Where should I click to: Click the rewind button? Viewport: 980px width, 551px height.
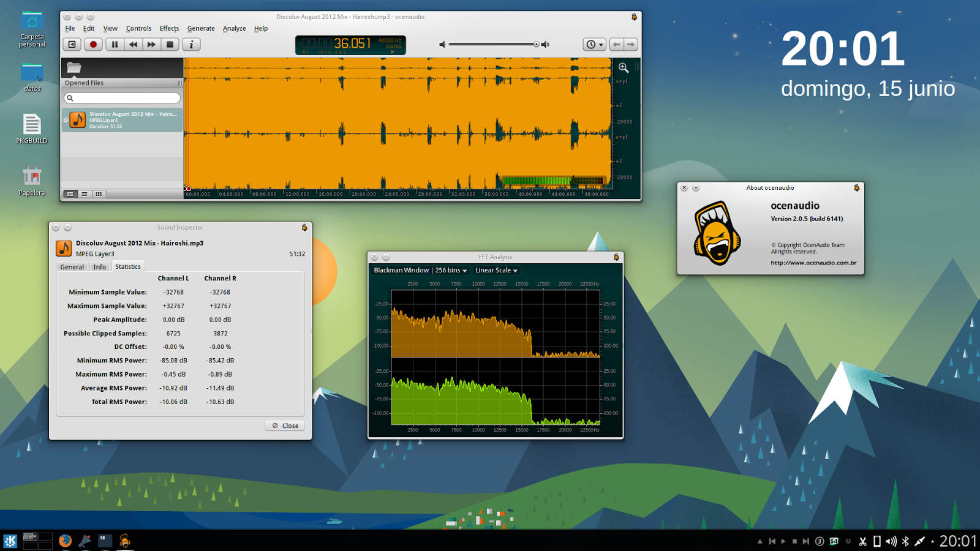coord(133,44)
